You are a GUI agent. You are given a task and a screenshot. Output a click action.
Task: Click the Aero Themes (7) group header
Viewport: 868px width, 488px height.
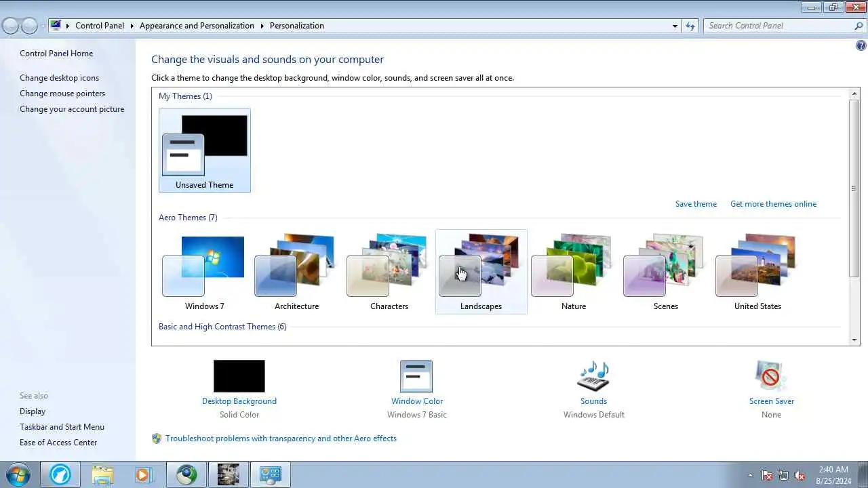(x=188, y=218)
